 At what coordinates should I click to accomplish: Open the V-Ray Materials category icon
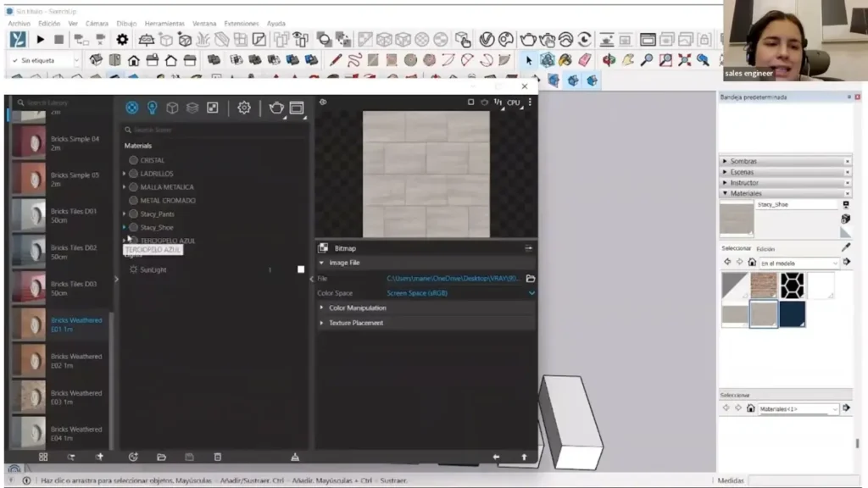tap(132, 108)
